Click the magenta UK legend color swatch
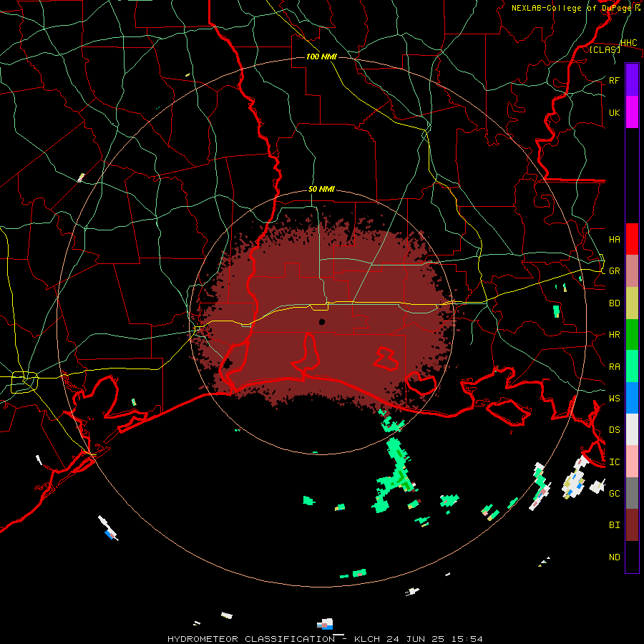Viewport: 644px width, 644px height. 632,112
